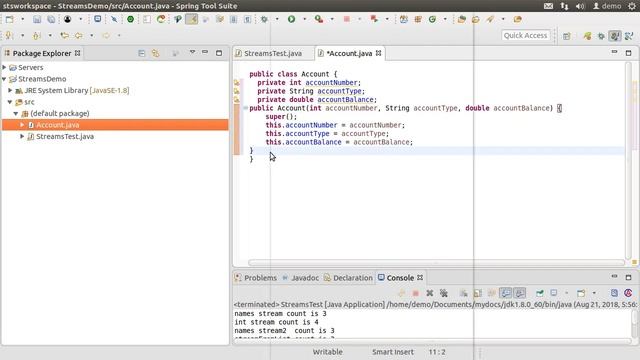Toggle Java perspective highlighted button

coord(615,36)
